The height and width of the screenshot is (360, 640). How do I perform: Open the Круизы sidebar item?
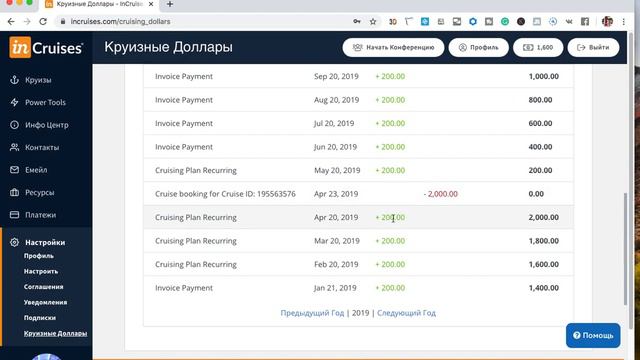(38, 80)
